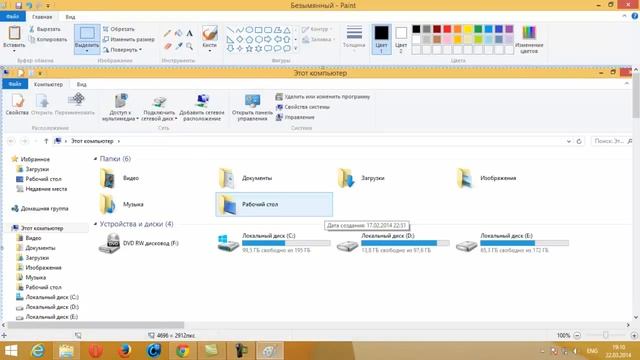Screen dimensions: 640x360
Task: Switch to Explorer Вид tab
Action: 82,84
